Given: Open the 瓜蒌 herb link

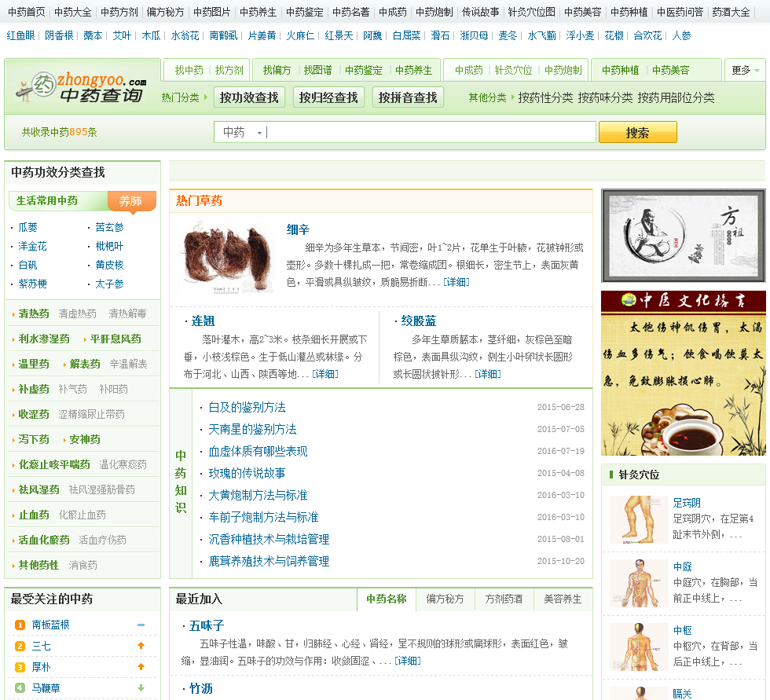Looking at the screenshot, I should pyautogui.click(x=28, y=227).
